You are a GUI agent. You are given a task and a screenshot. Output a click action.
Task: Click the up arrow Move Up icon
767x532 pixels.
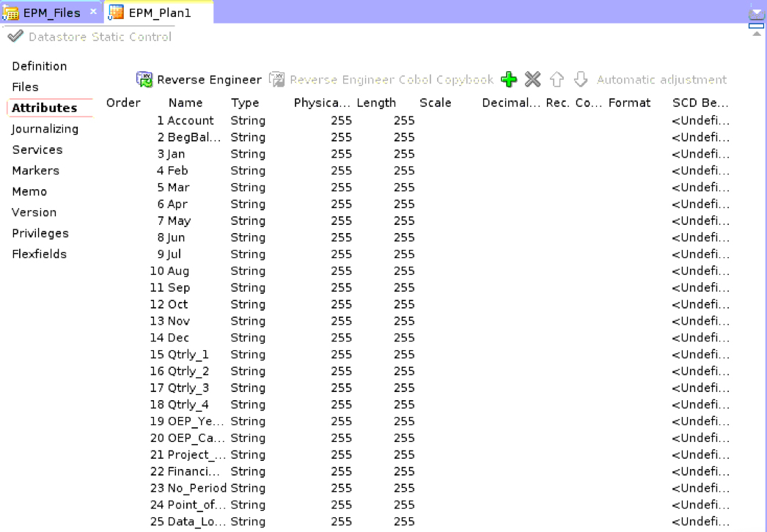[557, 79]
